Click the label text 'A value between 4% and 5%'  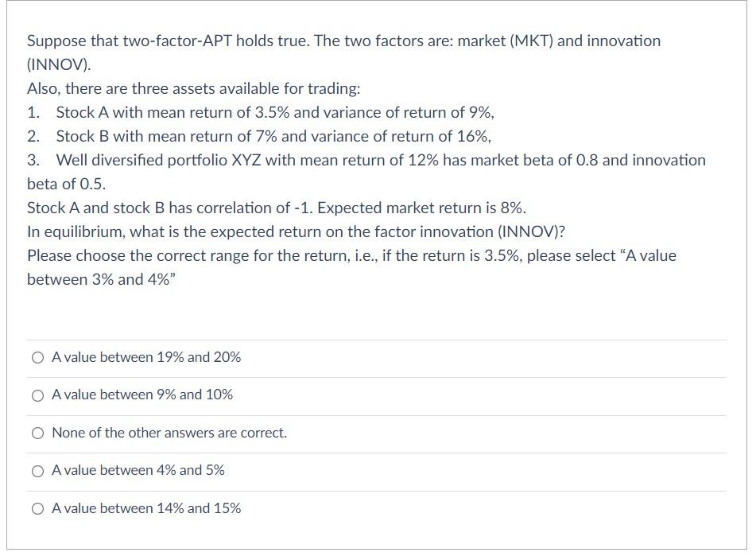[x=138, y=471]
